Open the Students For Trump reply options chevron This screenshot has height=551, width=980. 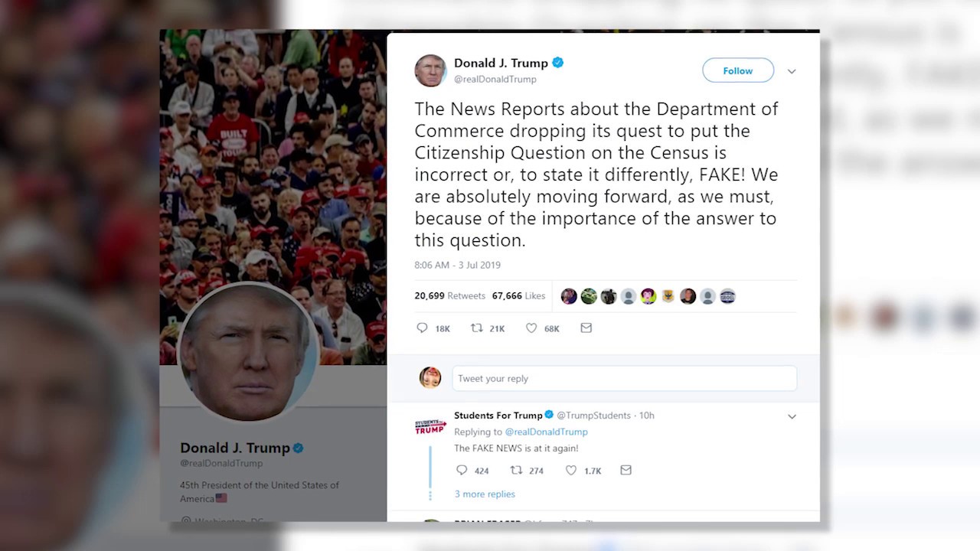[x=792, y=416]
